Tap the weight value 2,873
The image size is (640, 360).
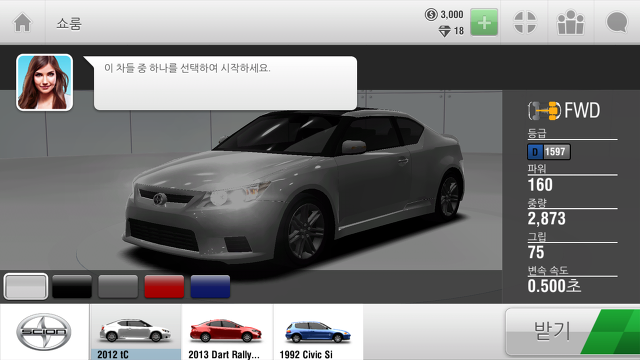tap(547, 219)
